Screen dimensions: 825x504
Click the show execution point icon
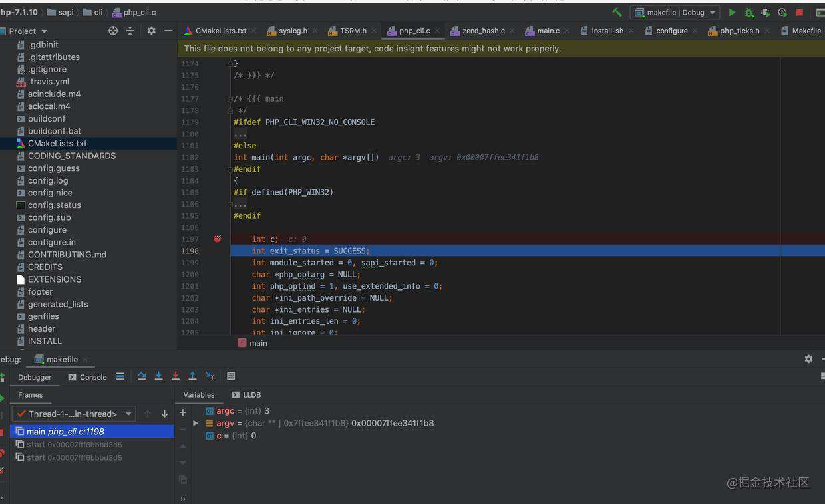pos(120,376)
